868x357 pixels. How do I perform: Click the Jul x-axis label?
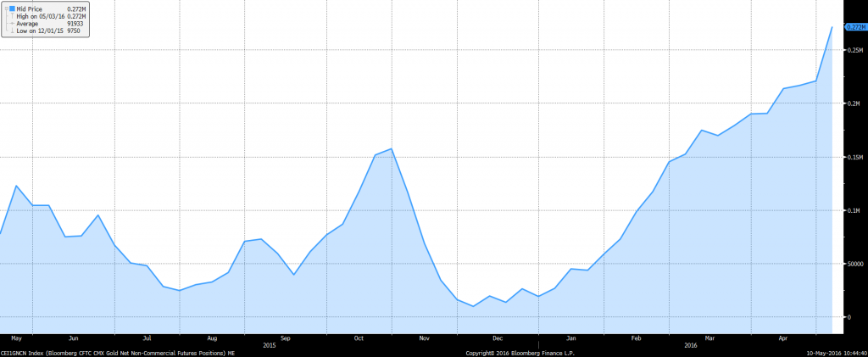pyautogui.click(x=147, y=337)
